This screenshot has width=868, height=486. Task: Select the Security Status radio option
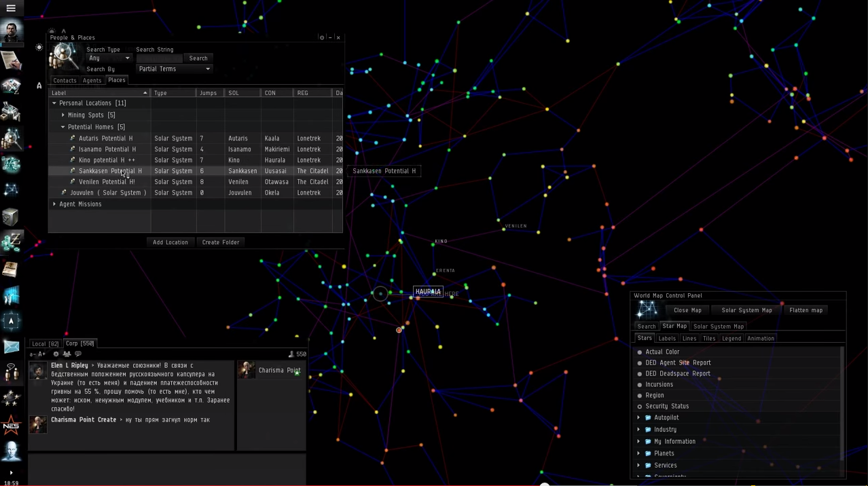pyautogui.click(x=640, y=406)
